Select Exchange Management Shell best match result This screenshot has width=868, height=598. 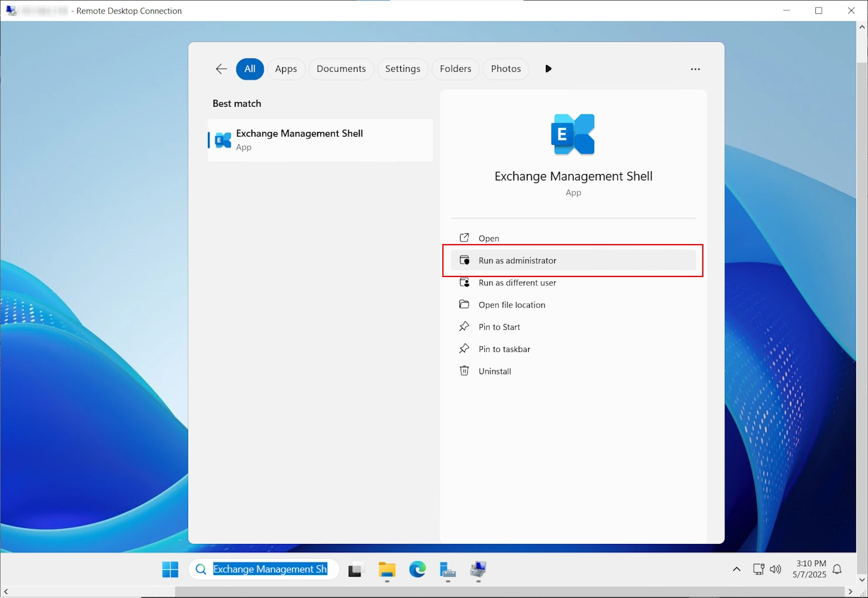pos(320,140)
